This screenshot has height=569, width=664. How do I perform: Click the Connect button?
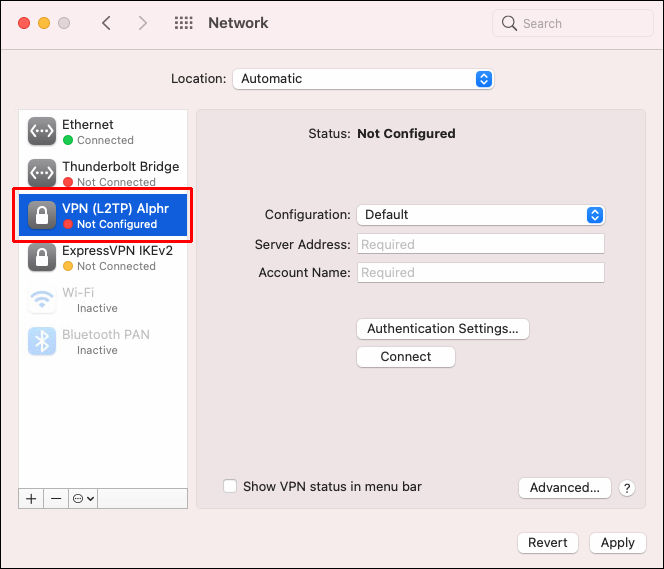tap(406, 357)
